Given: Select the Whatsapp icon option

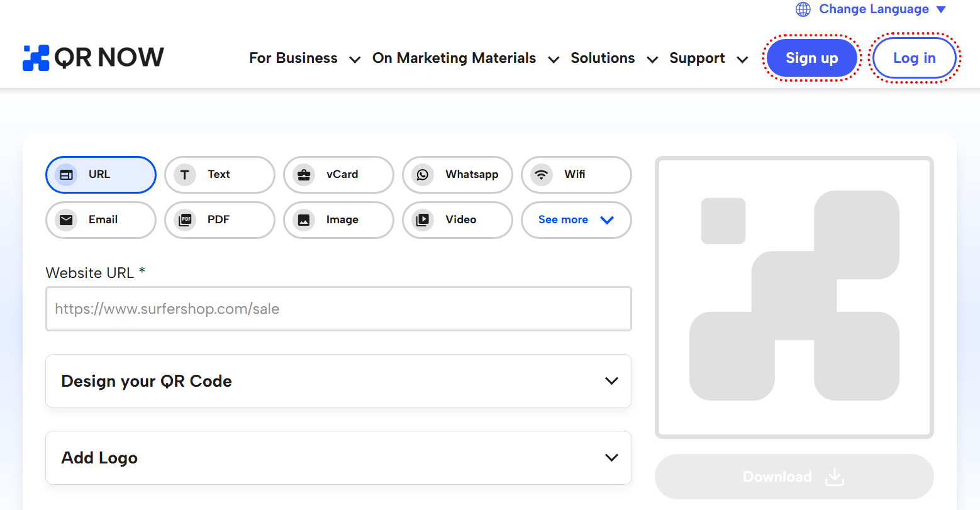Looking at the screenshot, I should point(423,175).
